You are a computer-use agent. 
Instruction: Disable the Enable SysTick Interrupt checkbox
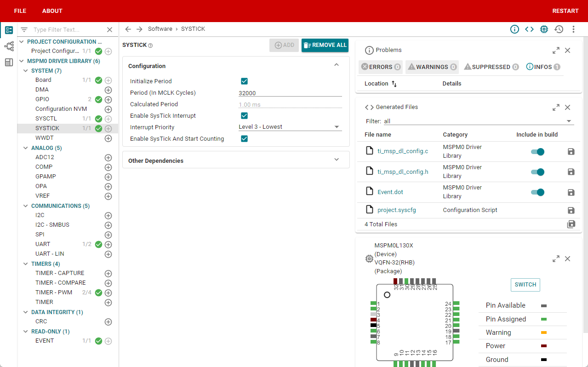(245, 116)
